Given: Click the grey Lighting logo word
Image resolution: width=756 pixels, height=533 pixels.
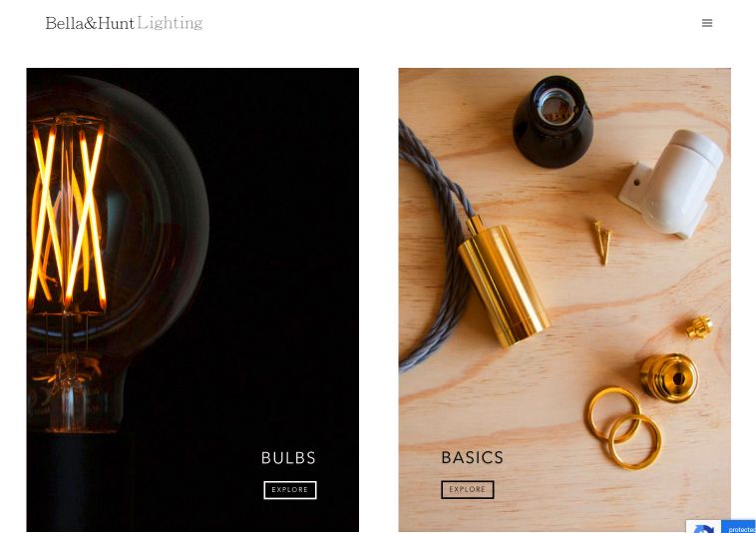Looking at the screenshot, I should pyautogui.click(x=170, y=23).
